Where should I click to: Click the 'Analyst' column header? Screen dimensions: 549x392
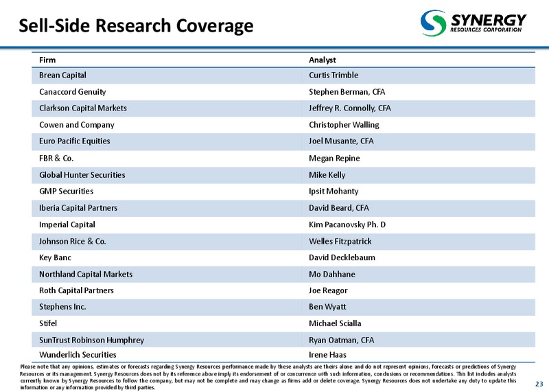(322, 60)
